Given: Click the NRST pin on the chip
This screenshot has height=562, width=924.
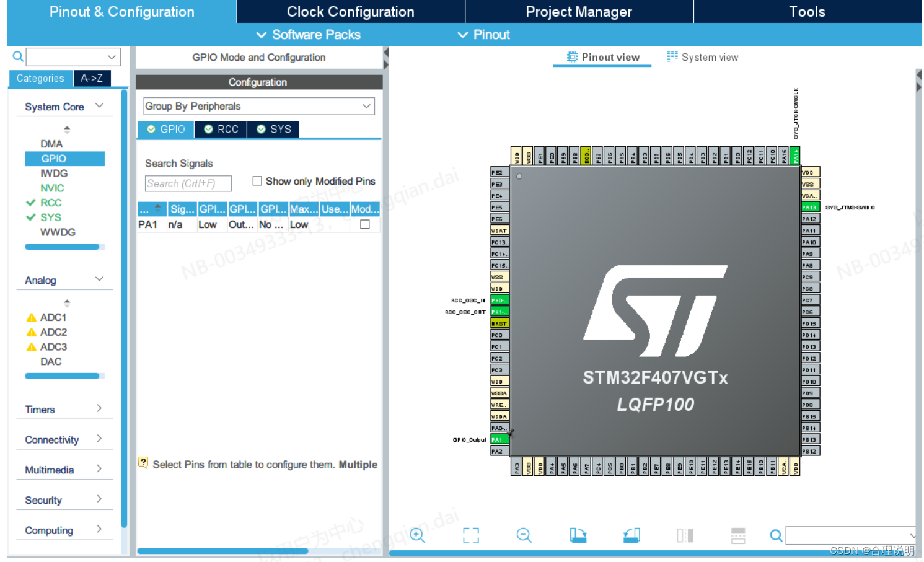Looking at the screenshot, I should tap(499, 323).
